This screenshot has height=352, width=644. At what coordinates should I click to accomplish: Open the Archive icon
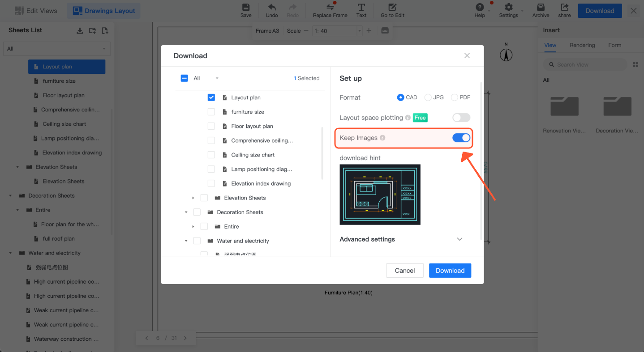541,8
